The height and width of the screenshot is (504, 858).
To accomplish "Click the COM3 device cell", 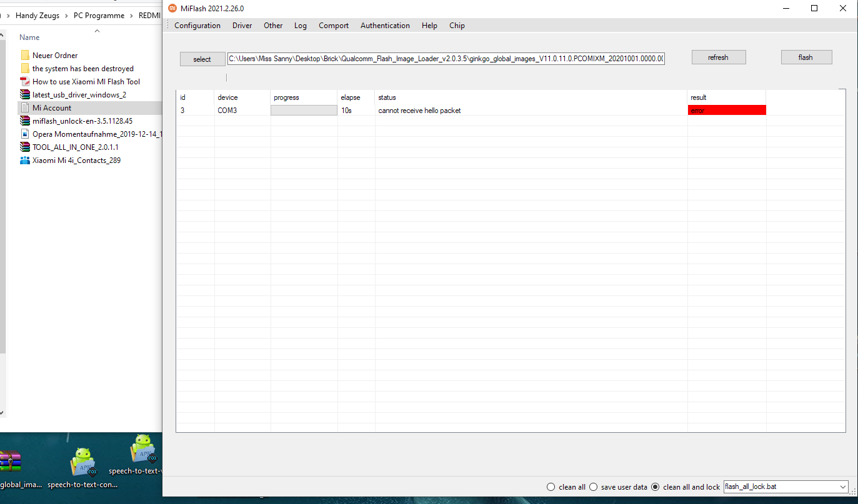I will pyautogui.click(x=227, y=111).
